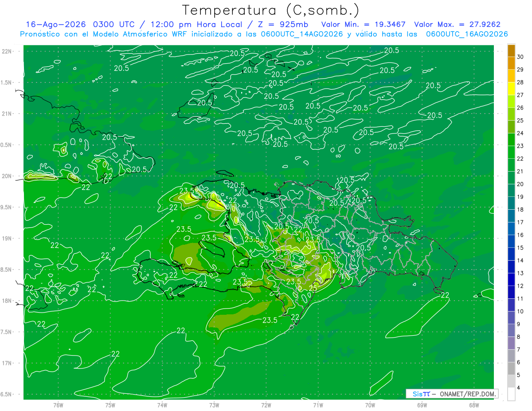Click the lime swatch between 26 and 27
The width and height of the screenshot is (532, 411).
coord(511,102)
